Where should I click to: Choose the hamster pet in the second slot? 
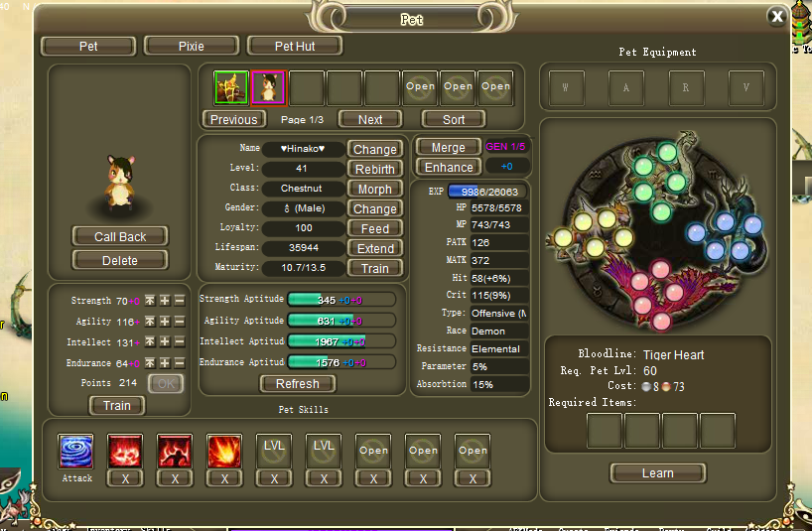pos(268,87)
